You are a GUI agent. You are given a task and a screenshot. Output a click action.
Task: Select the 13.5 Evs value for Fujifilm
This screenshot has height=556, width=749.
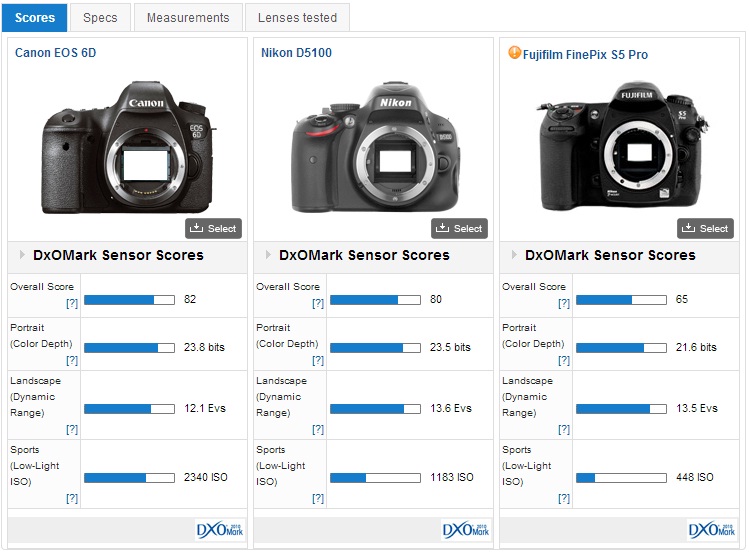(696, 408)
